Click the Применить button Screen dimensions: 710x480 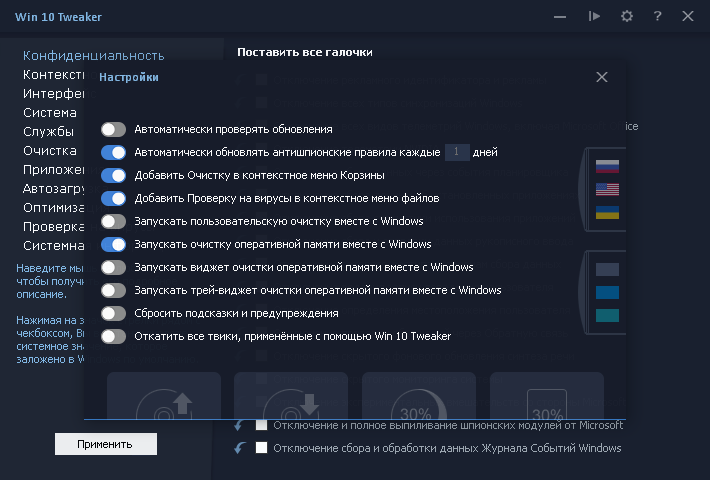tap(106, 444)
